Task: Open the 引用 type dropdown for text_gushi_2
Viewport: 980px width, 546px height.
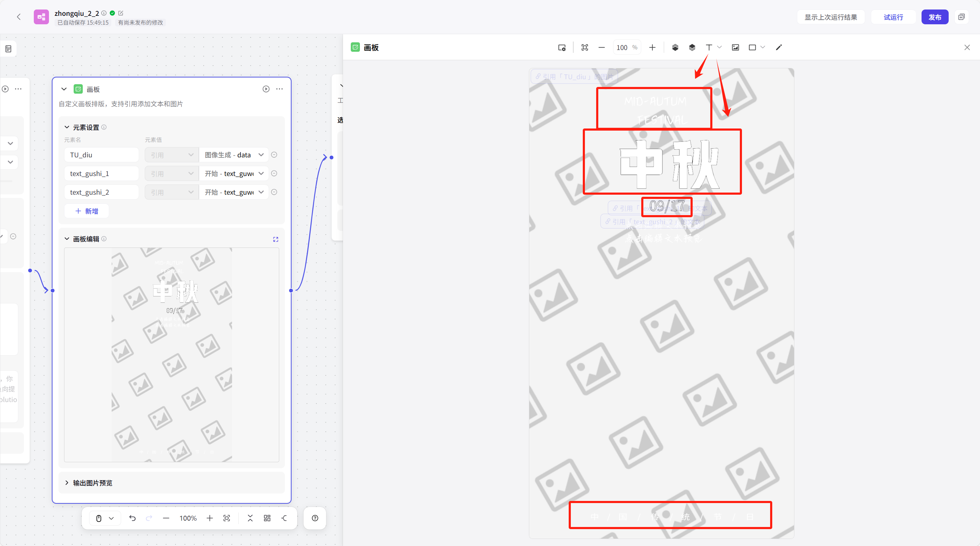Action: pyautogui.click(x=172, y=192)
